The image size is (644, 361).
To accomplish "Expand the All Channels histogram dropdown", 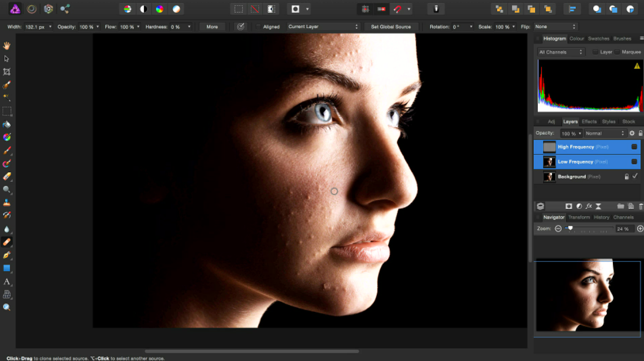I will pos(560,52).
